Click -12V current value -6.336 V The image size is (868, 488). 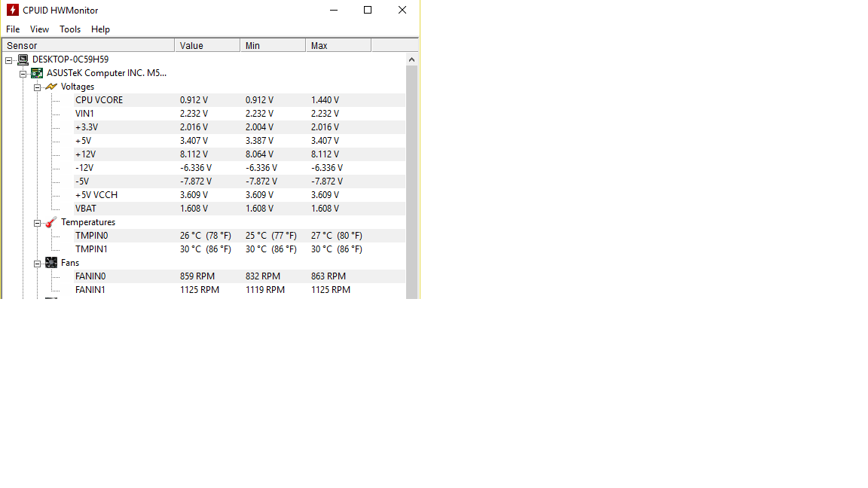[196, 168]
